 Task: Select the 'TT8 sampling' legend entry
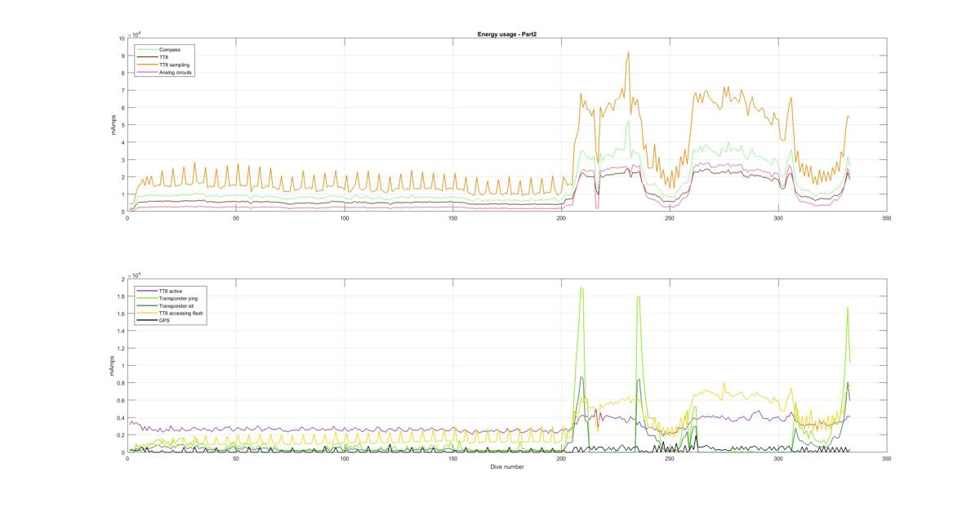pos(163,65)
